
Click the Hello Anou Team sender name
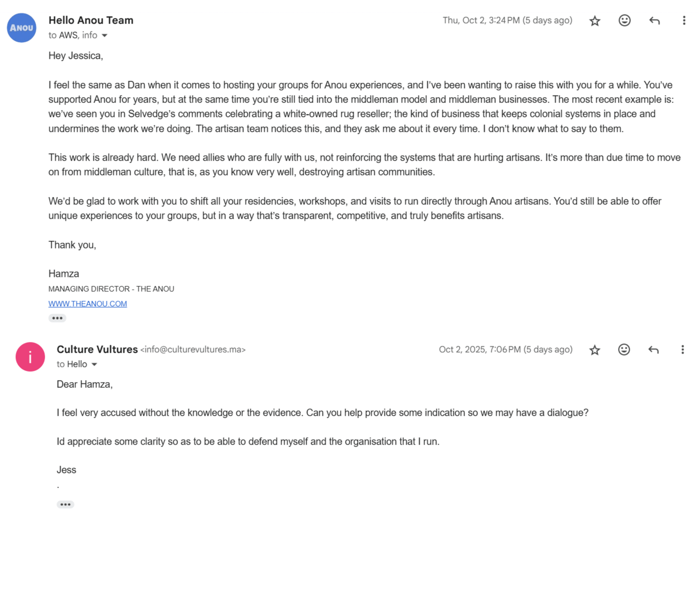pos(91,21)
